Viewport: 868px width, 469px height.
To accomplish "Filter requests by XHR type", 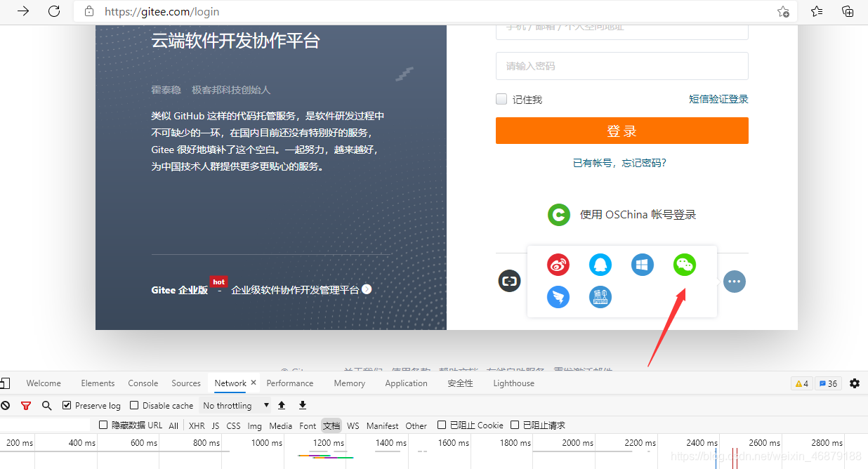I will pos(197,425).
